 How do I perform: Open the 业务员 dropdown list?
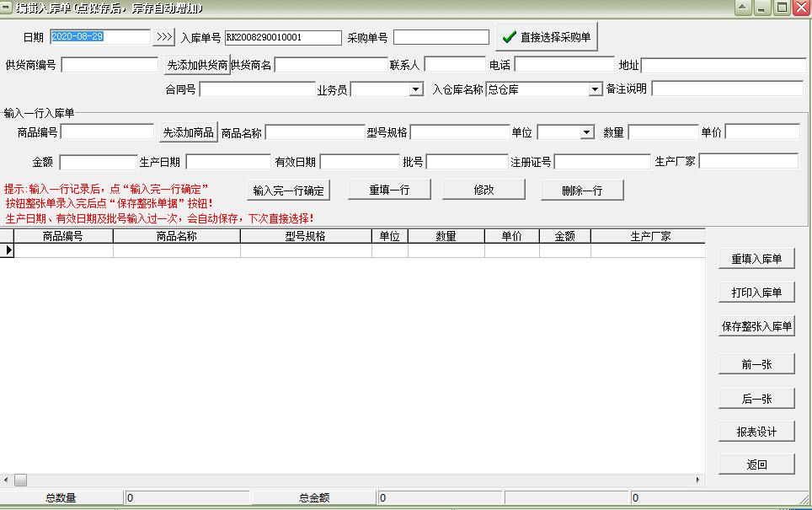(415, 89)
